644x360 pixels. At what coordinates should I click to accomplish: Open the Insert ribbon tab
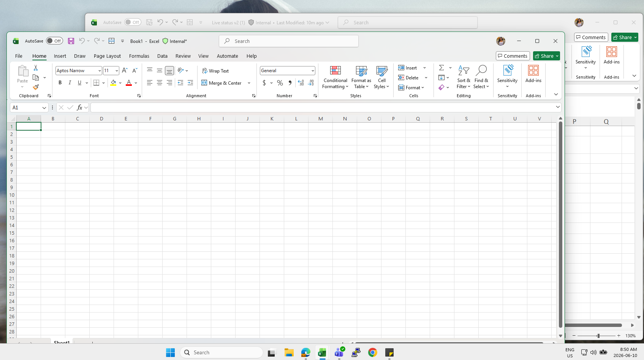click(60, 56)
